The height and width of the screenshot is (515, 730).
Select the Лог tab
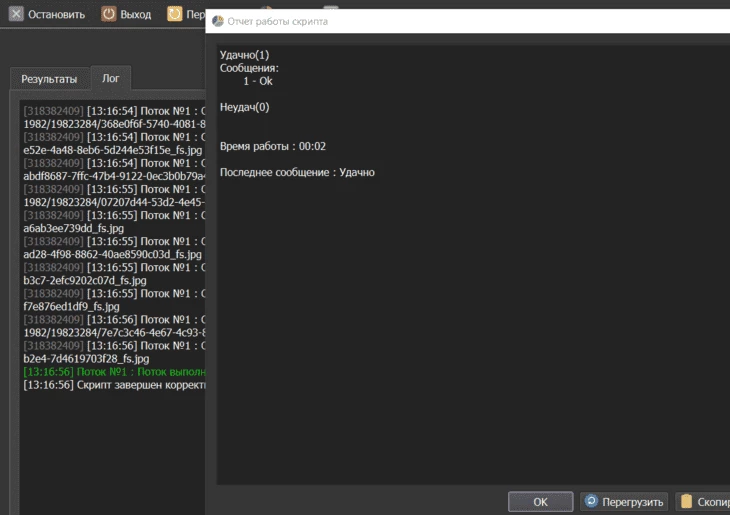[x=111, y=78]
